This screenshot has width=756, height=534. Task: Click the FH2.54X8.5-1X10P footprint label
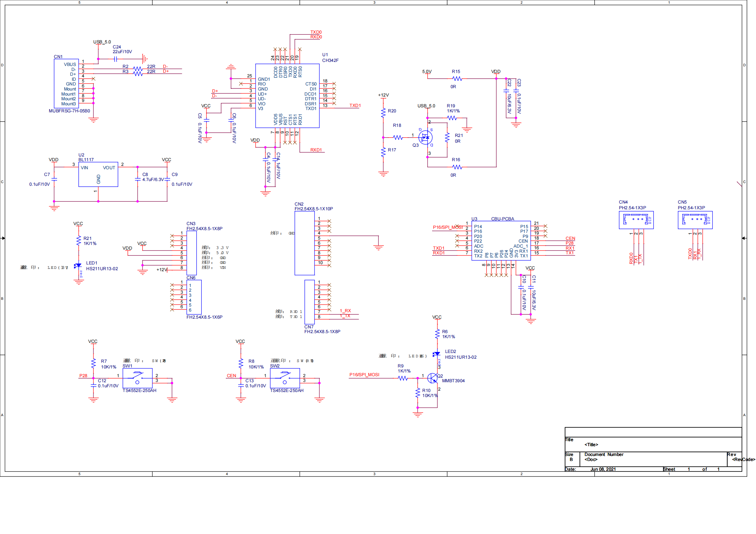click(x=314, y=209)
